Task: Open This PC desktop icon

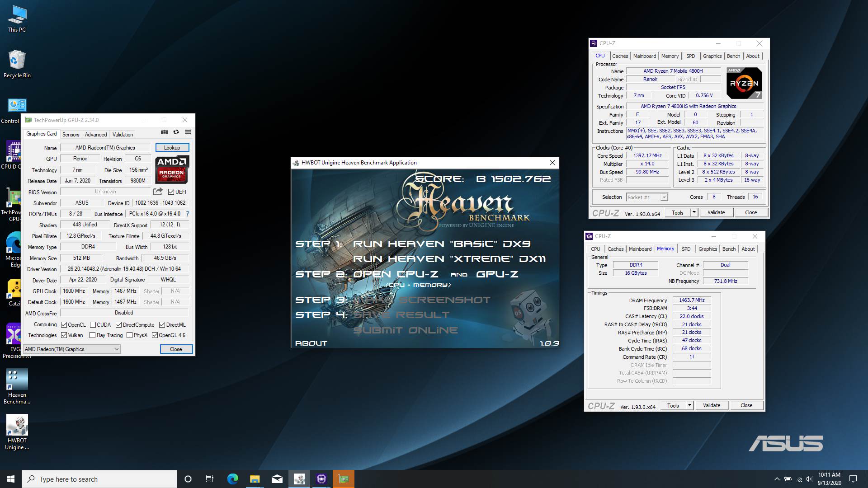Action: [x=17, y=19]
